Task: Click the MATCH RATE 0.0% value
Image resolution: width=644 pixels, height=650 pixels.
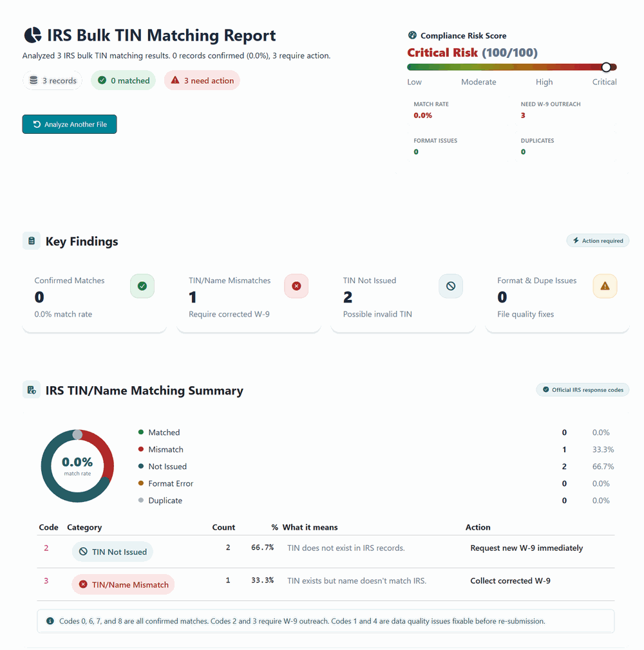Action: click(423, 115)
